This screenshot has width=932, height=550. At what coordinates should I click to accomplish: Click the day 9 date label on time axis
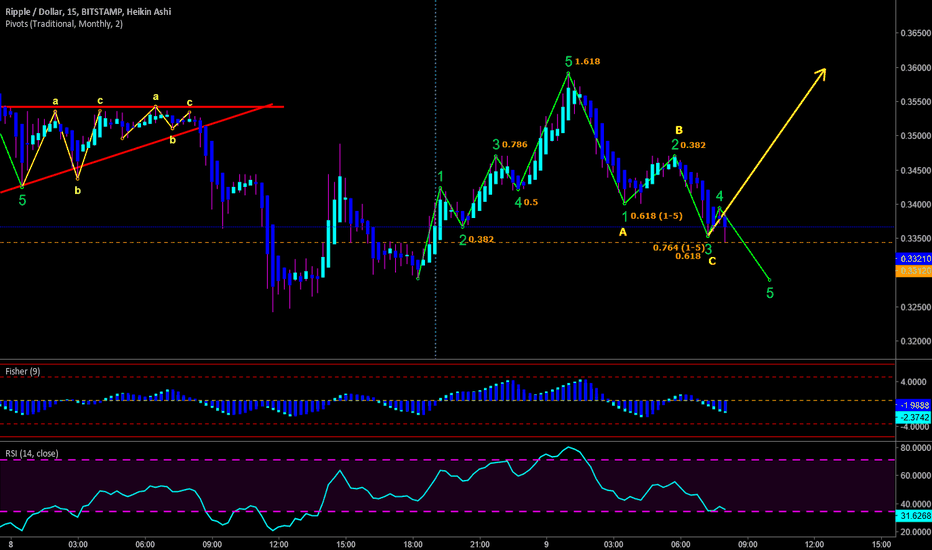pyautogui.click(x=547, y=544)
